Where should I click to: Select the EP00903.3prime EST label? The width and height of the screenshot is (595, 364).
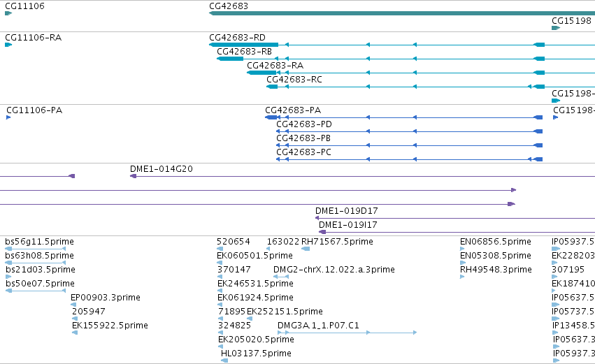[105, 298]
